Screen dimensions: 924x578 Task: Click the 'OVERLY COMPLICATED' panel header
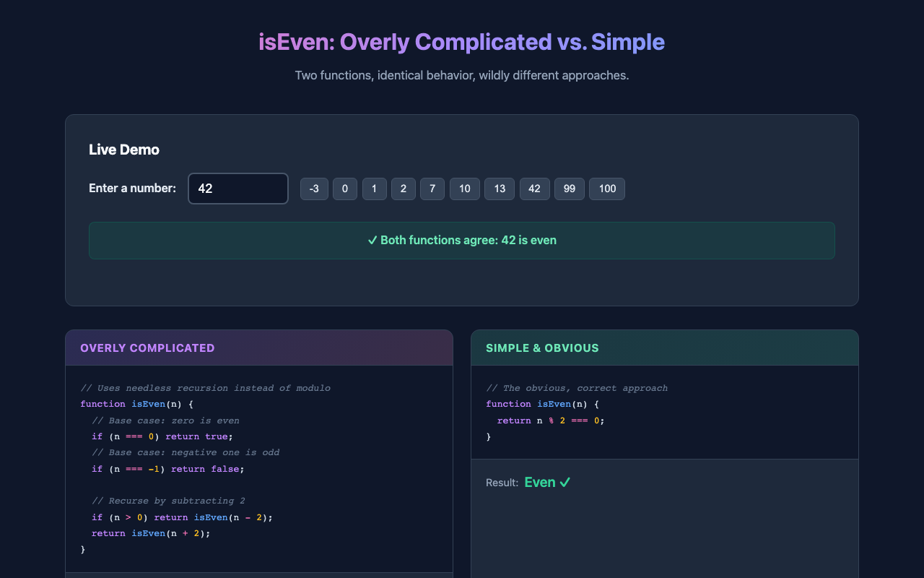click(259, 348)
